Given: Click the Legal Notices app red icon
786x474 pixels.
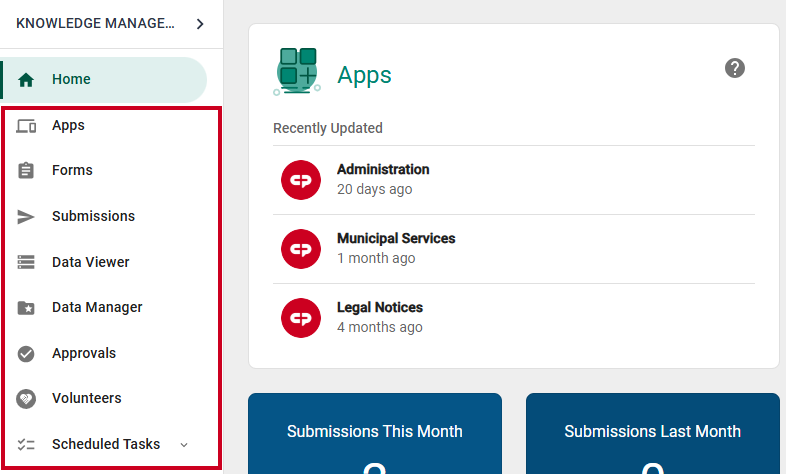Looking at the screenshot, I should pos(301,318).
